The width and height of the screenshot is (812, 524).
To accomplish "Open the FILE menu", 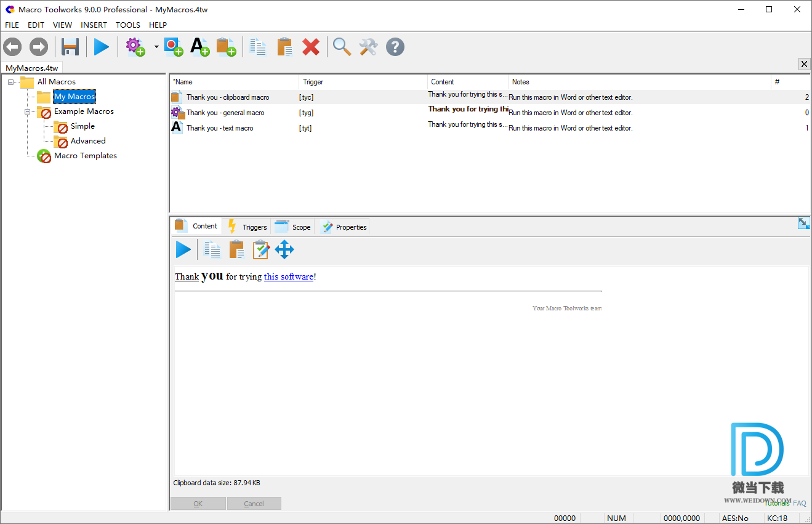I will (12, 25).
